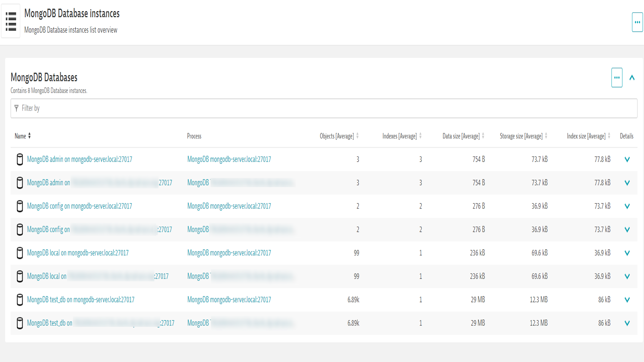
Task: Sort by Storage size [Average] column arrows
Action: [x=546, y=136]
